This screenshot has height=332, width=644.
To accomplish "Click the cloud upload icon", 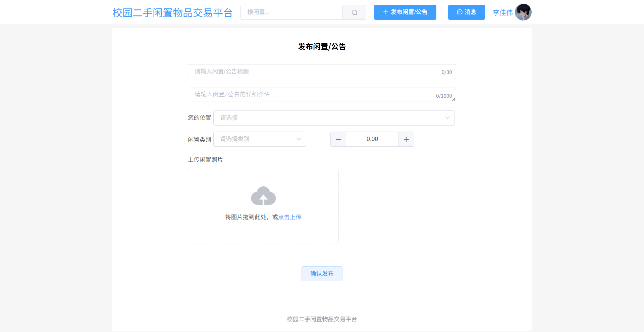I will 263,196.
